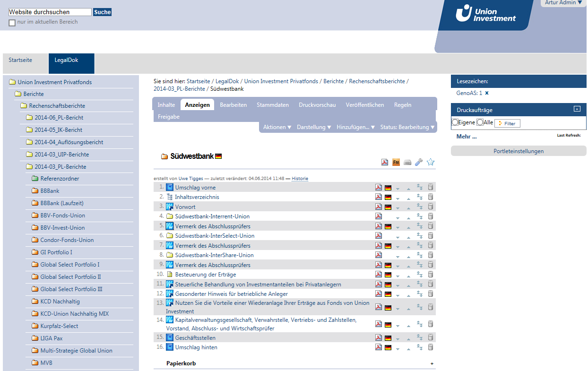Expand the Papierkorb section with plus
The image size is (588, 371).
pyautogui.click(x=432, y=364)
